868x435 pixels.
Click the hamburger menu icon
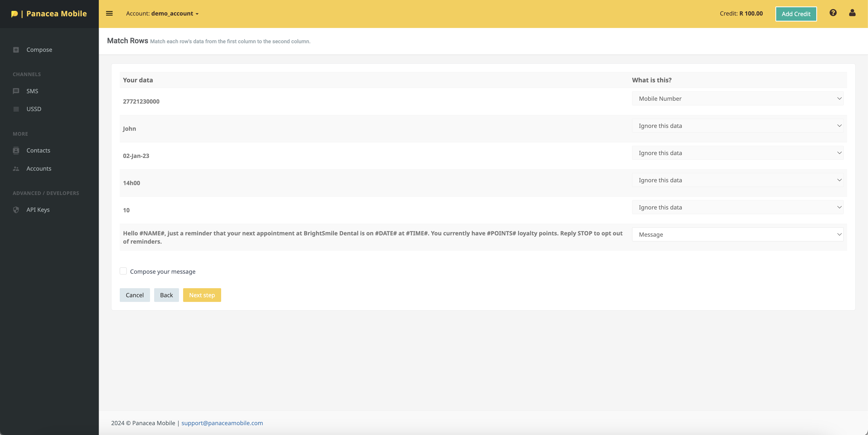(109, 13)
